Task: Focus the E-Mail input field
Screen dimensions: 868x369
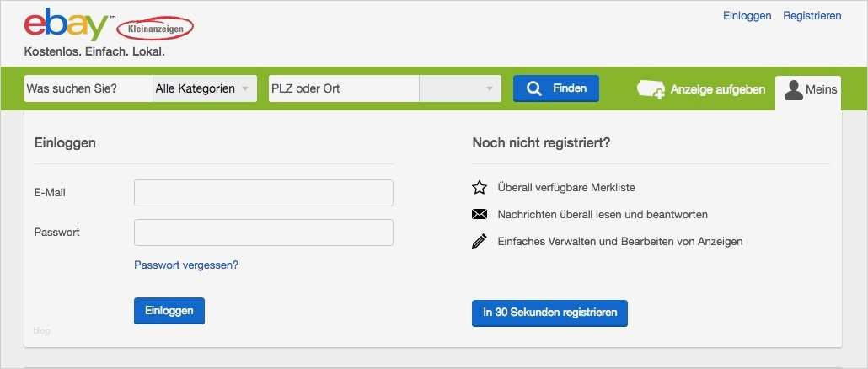Action: point(264,193)
